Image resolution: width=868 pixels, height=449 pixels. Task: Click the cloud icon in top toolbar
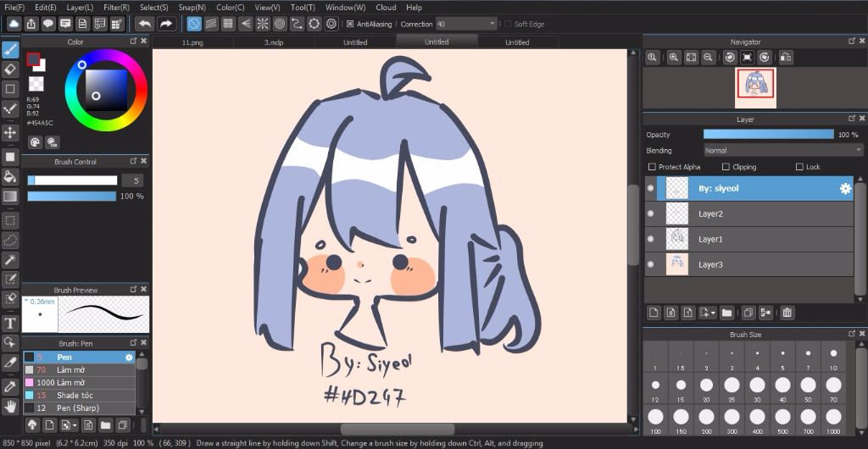pyautogui.click(x=14, y=24)
